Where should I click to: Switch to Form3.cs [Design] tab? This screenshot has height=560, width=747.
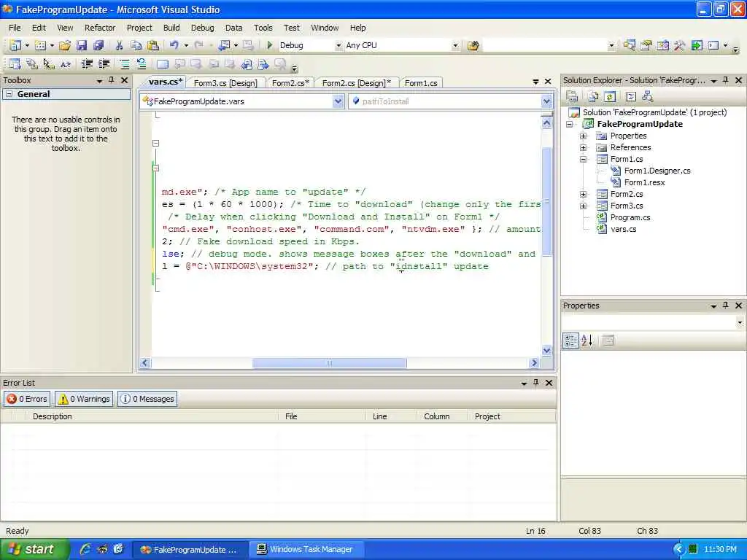[x=225, y=83]
